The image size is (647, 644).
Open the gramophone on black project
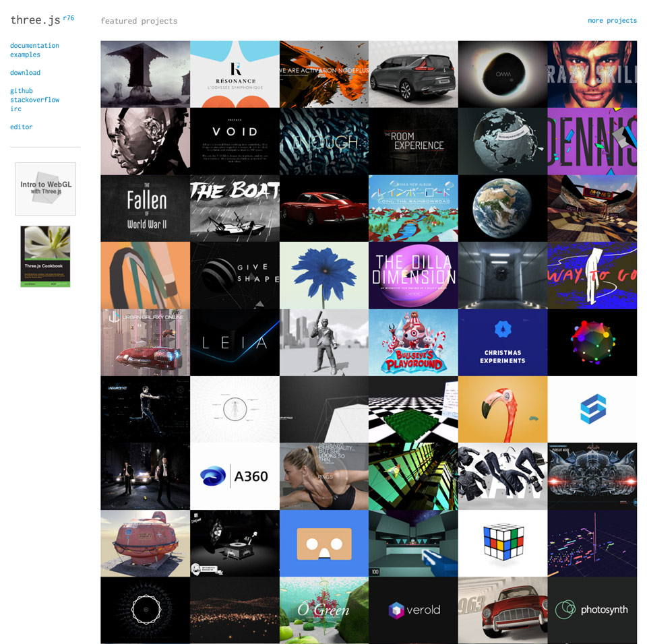tap(235, 544)
